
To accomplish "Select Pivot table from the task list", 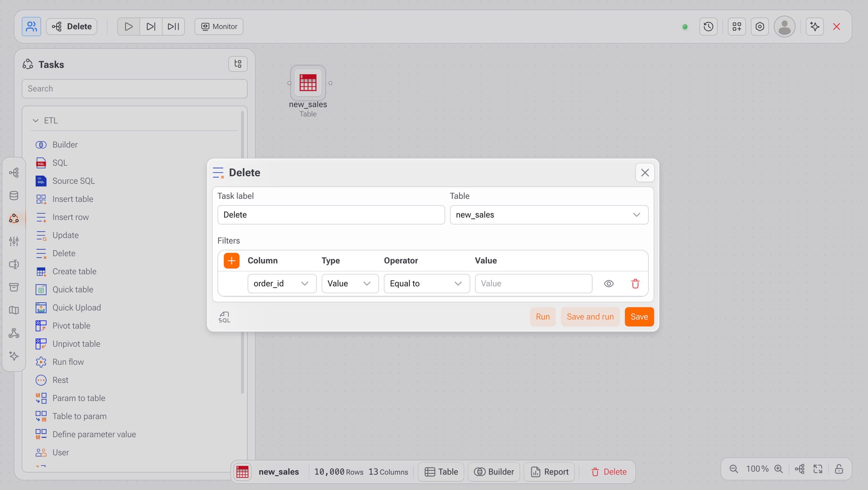I will tap(71, 326).
